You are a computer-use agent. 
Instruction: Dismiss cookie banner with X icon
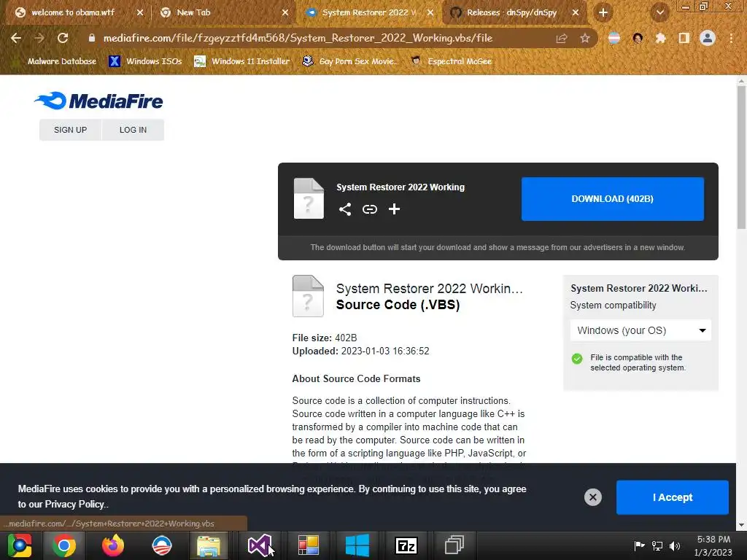(x=592, y=497)
